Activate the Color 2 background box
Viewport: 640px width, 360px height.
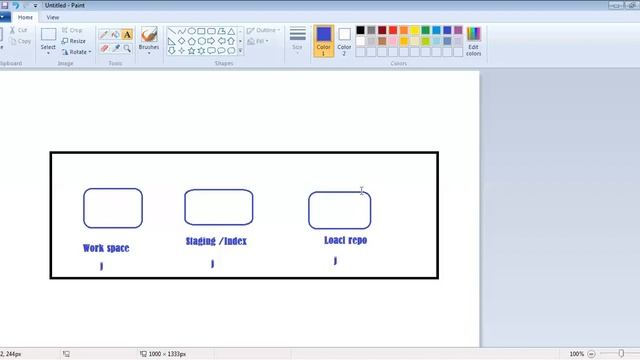pyautogui.click(x=344, y=41)
